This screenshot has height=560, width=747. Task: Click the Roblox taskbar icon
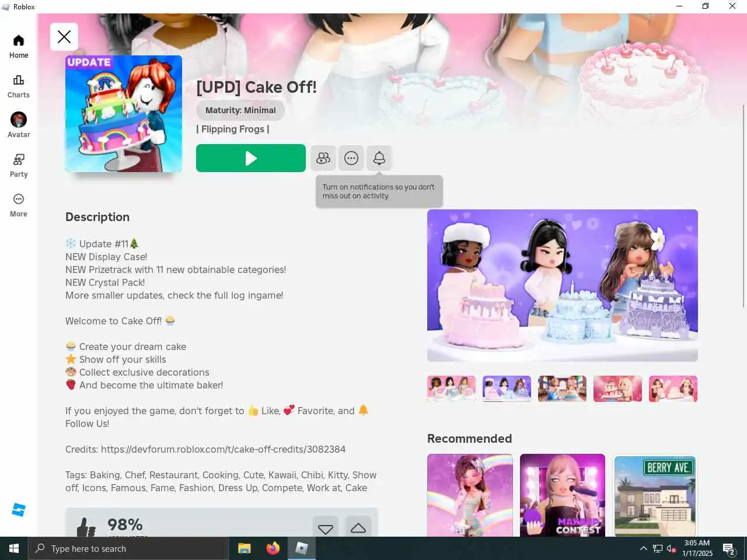pos(302,548)
